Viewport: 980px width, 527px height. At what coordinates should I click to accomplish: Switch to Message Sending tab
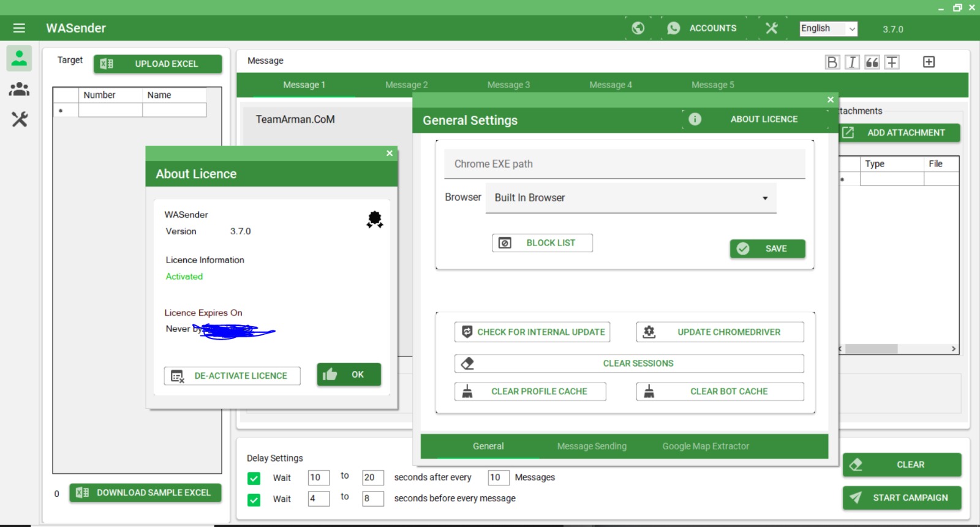click(x=592, y=446)
